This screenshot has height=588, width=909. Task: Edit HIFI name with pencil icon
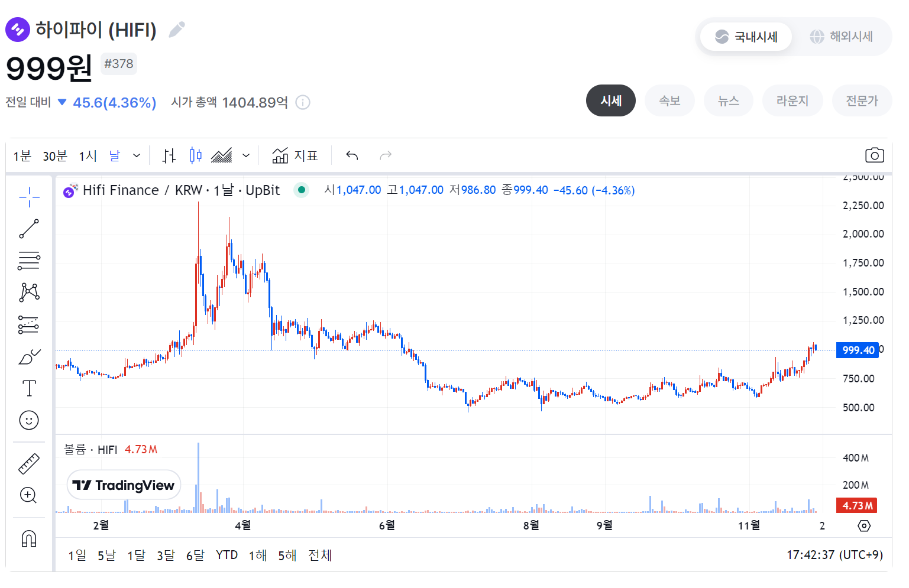[x=177, y=30]
